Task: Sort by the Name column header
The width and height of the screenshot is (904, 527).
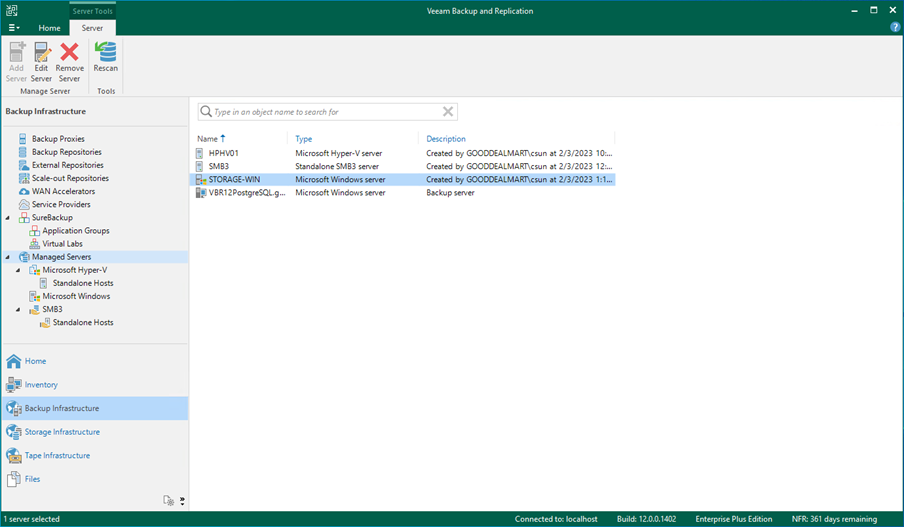Action: (211, 139)
